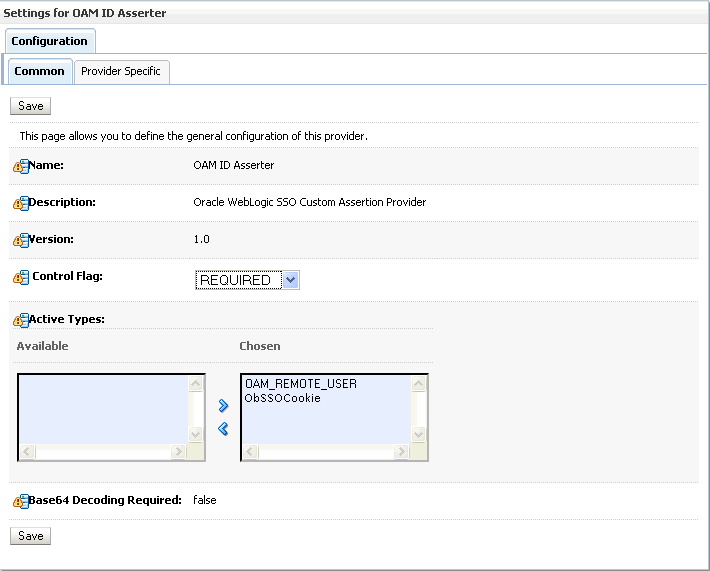
Task: Select the Common tab
Action: pyautogui.click(x=40, y=72)
